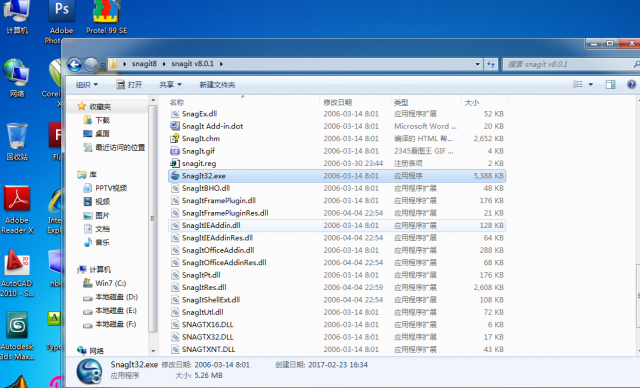Expand the address bar history dropdown
Viewport: 640px width, 388px height.
[x=477, y=64]
